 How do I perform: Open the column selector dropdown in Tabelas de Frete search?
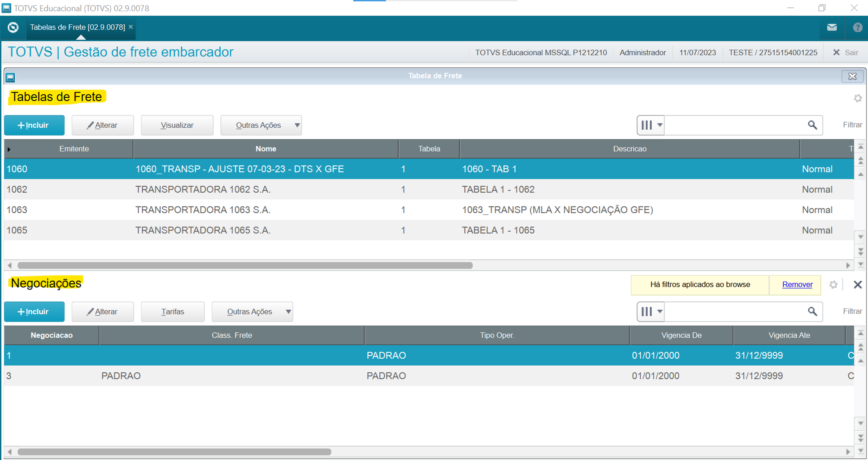(651, 126)
